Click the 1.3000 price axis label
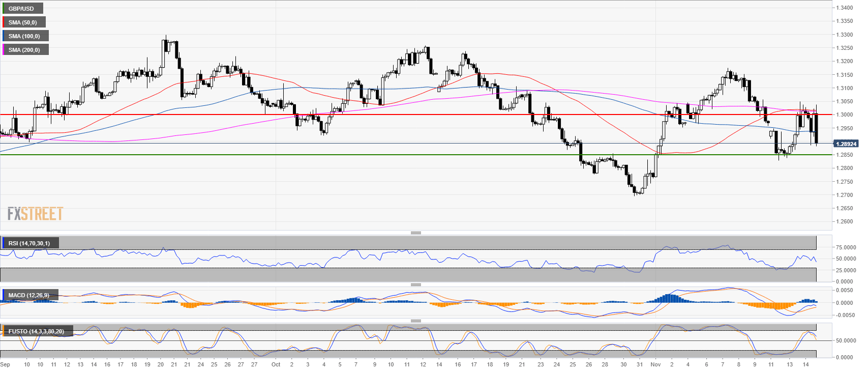The image size is (868, 371). [x=845, y=115]
